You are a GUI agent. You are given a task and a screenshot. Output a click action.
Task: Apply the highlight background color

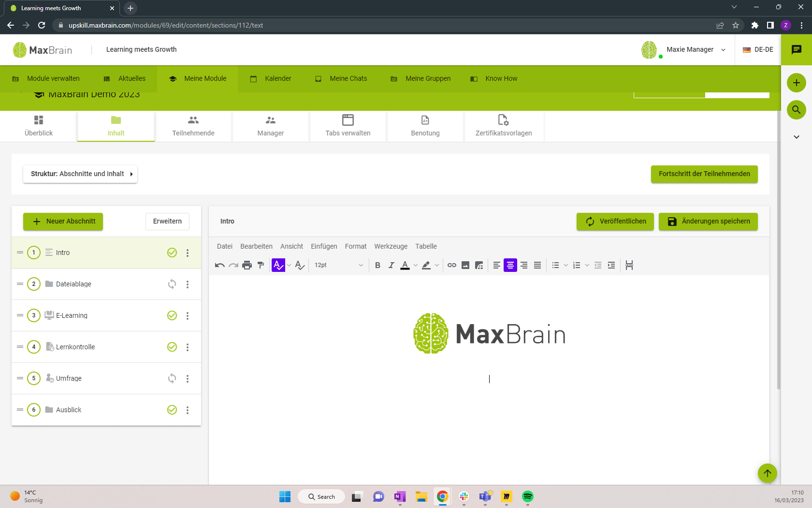pos(426,265)
